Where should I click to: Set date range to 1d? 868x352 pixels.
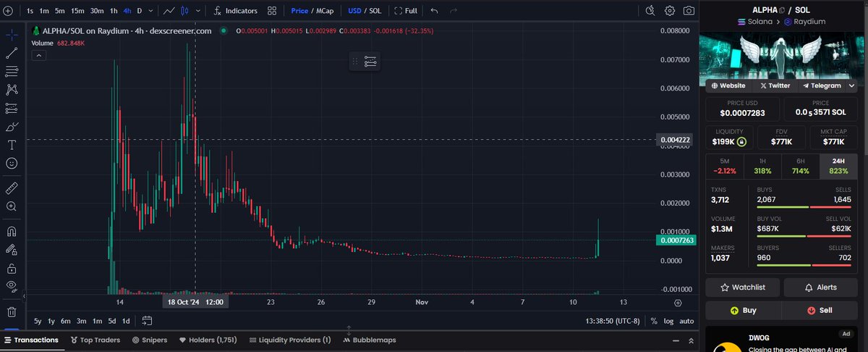[x=126, y=321]
